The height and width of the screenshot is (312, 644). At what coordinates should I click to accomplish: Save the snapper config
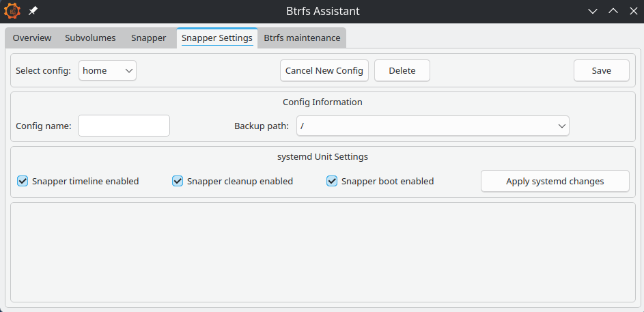[x=601, y=70]
